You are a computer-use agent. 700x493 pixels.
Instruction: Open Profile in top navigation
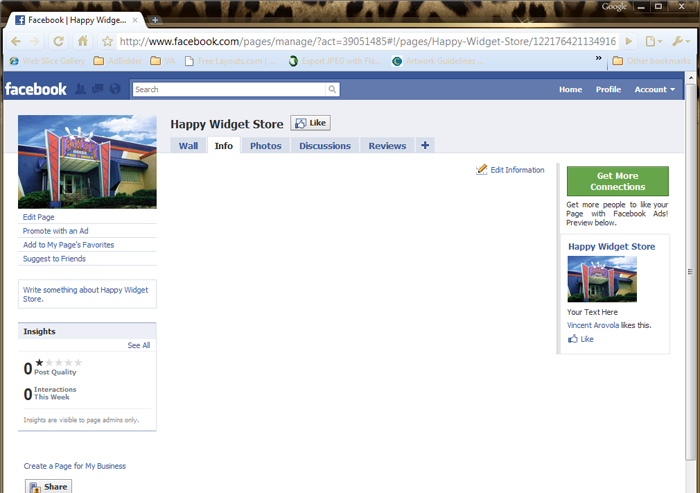[608, 89]
